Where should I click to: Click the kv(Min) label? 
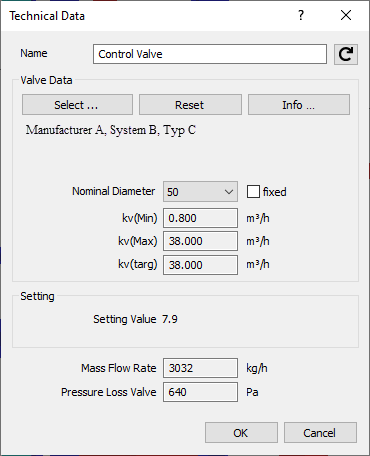[x=140, y=218]
